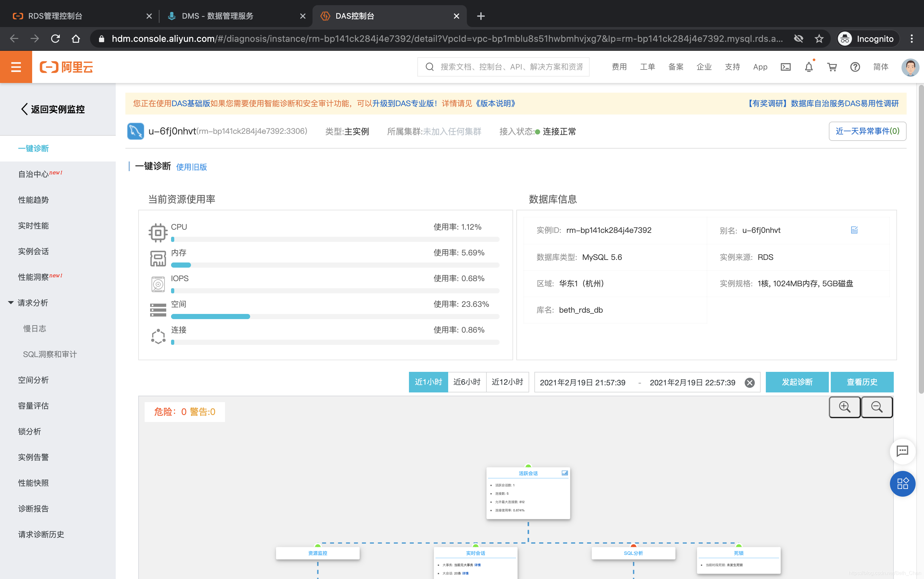Open the shopping cart icon

coord(832,67)
